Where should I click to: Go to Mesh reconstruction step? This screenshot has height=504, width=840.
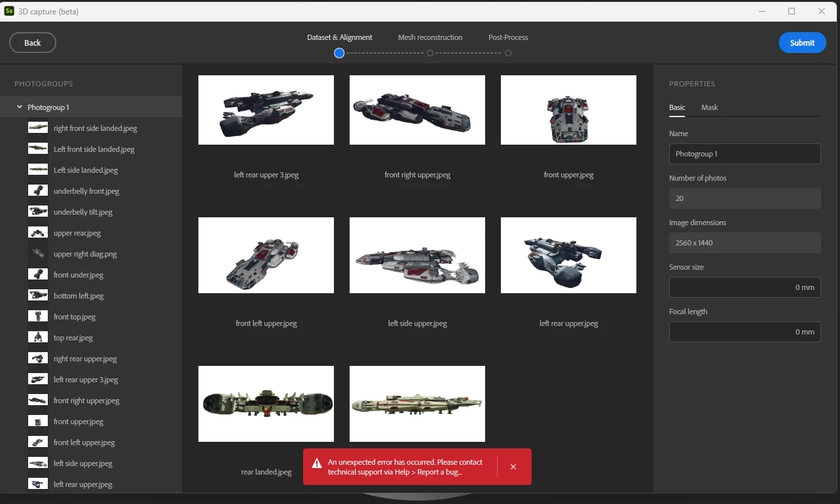pos(430,37)
